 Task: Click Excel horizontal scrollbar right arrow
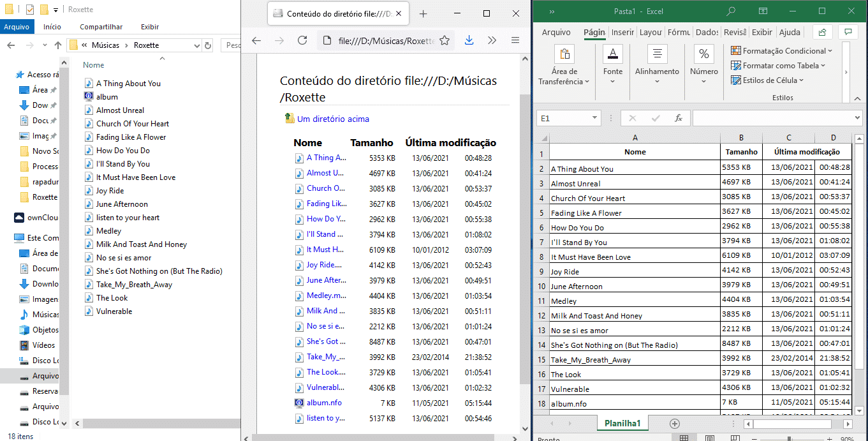pyautogui.click(x=847, y=424)
